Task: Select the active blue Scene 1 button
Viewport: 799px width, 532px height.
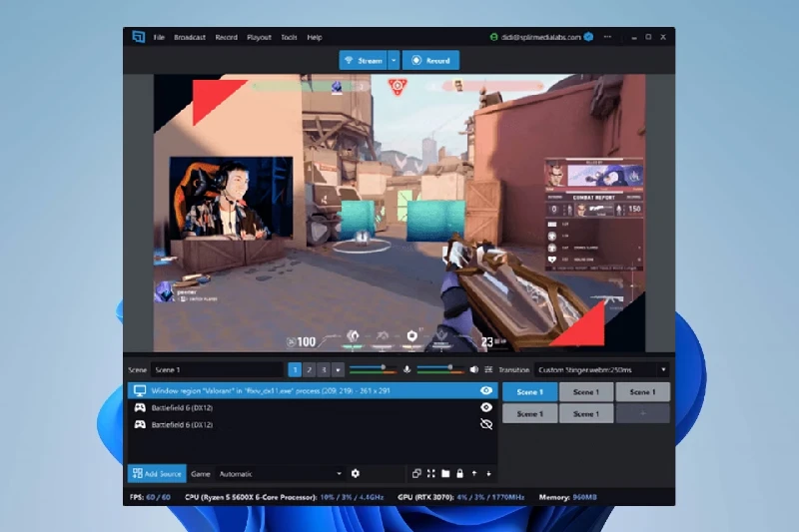Action: click(530, 392)
